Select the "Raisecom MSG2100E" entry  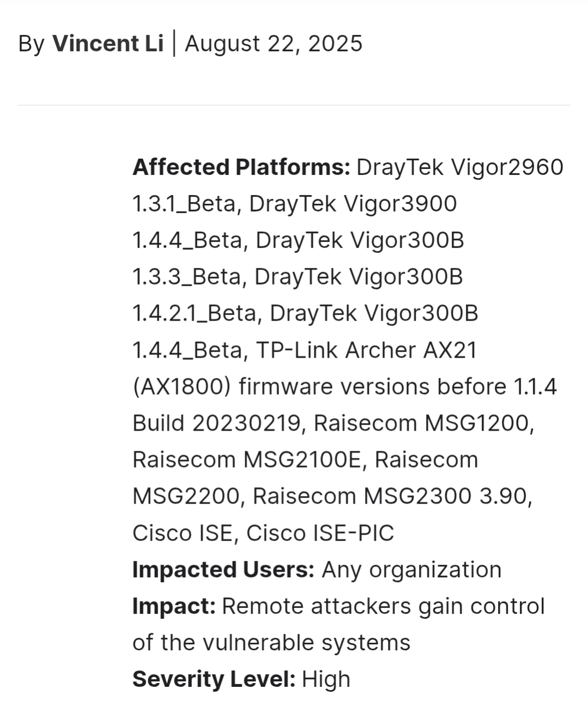247,460
